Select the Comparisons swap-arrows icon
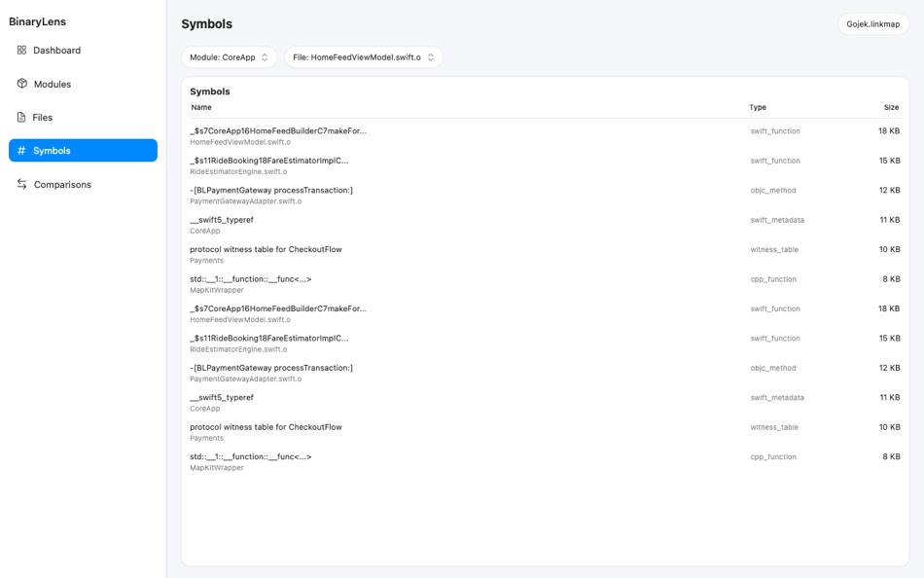 pyautogui.click(x=20, y=184)
